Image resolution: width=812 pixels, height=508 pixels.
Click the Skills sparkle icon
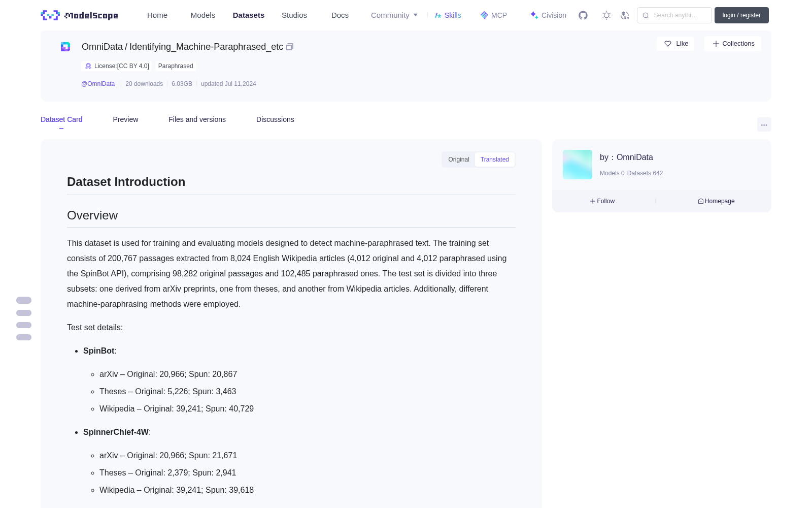[438, 15]
